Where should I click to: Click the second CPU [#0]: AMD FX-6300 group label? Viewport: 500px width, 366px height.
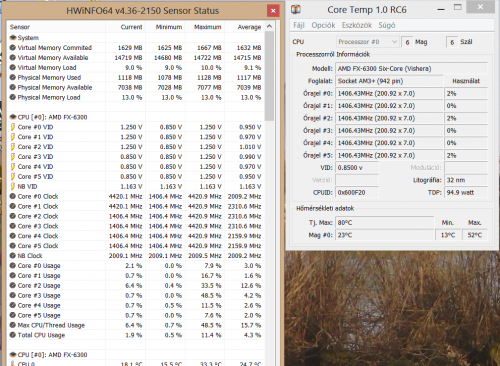[x=52, y=355]
